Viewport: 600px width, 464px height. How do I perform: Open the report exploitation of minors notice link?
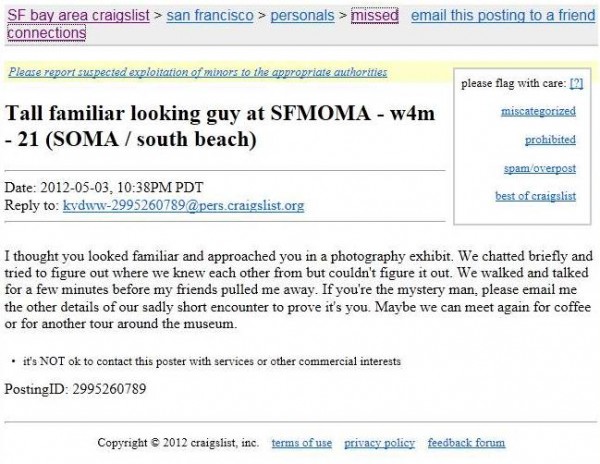pos(198,72)
